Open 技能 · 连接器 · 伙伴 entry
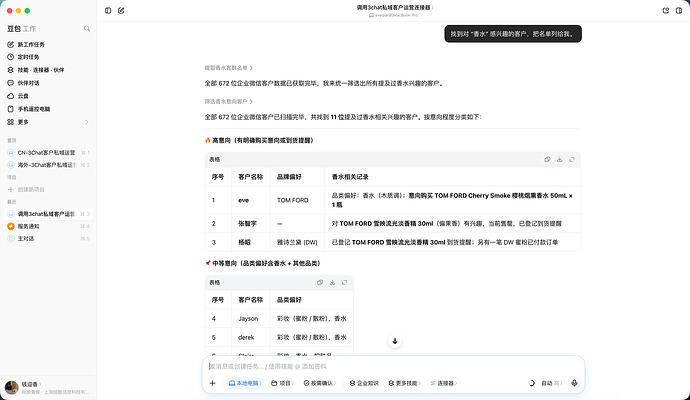Screen dimensions: 690x400 pyautogui.click(x=40, y=70)
